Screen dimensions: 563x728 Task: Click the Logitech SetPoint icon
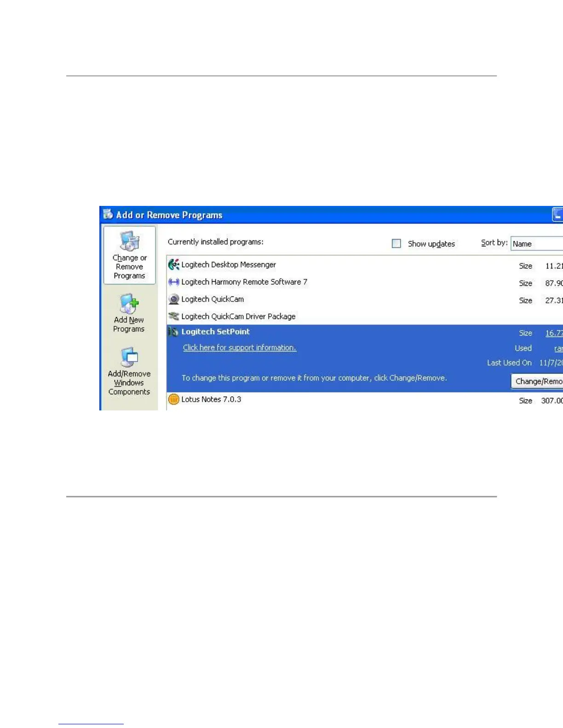coord(173,332)
